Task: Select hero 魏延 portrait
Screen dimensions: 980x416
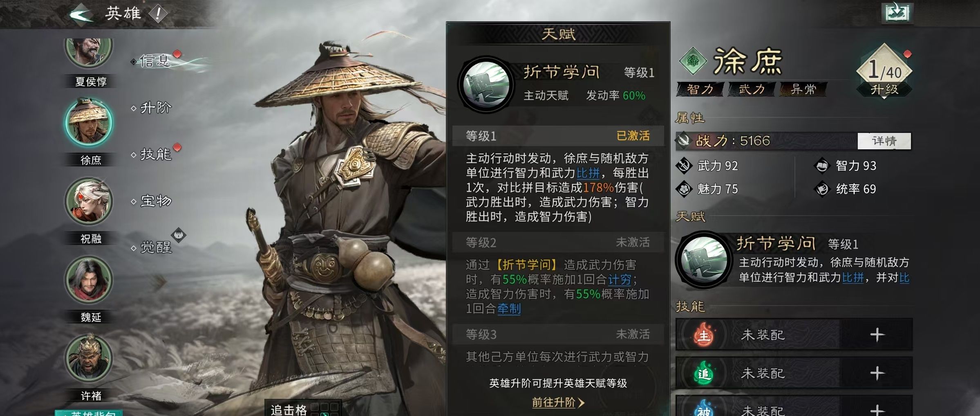Action: (89, 280)
